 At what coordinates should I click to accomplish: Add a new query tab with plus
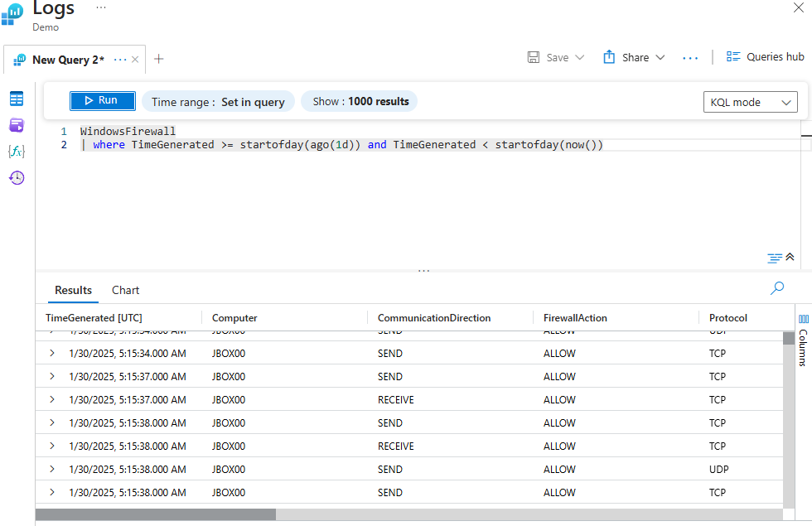pyautogui.click(x=159, y=59)
